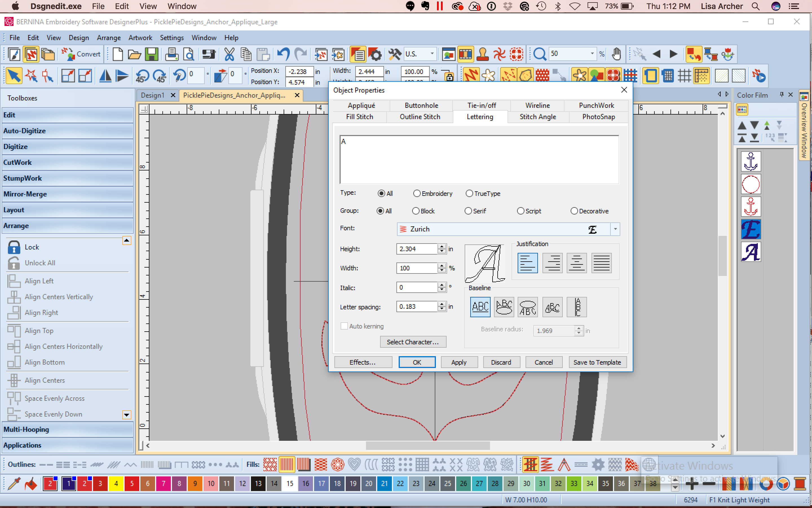Select the Pan hand tool

click(x=616, y=54)
